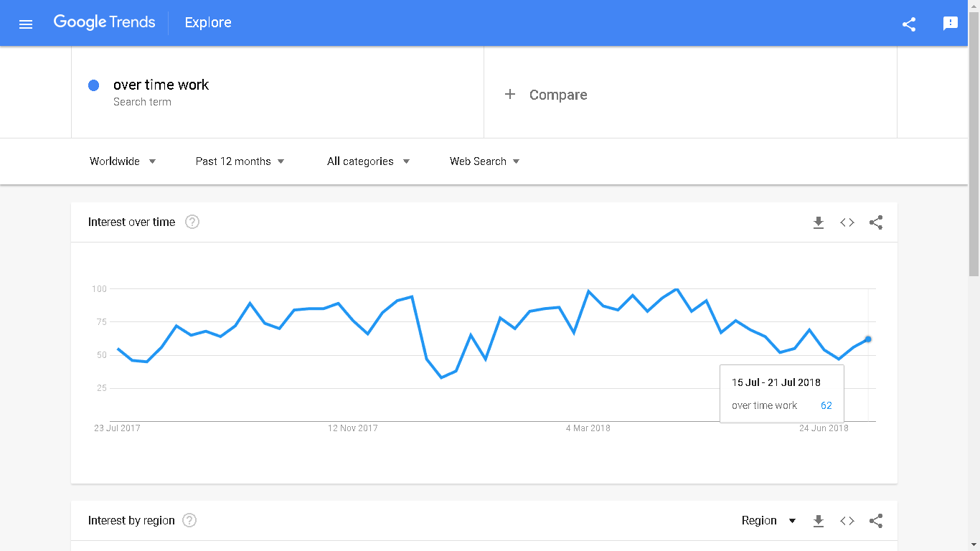Open embed code for Interest over time

(x=847, y=222)
